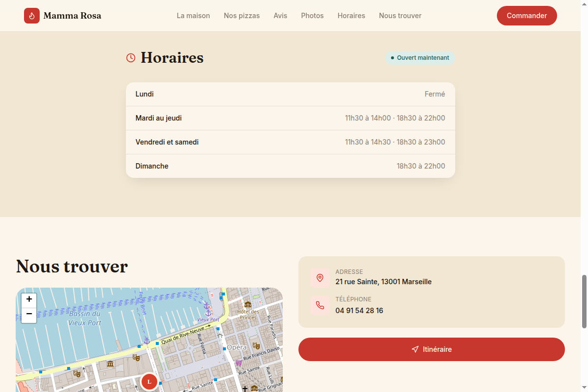Image resolution: width=588 pixels, height=392 pixels.
Task: Click the Mamma Rosa brand name
Action: click(73, 16)
